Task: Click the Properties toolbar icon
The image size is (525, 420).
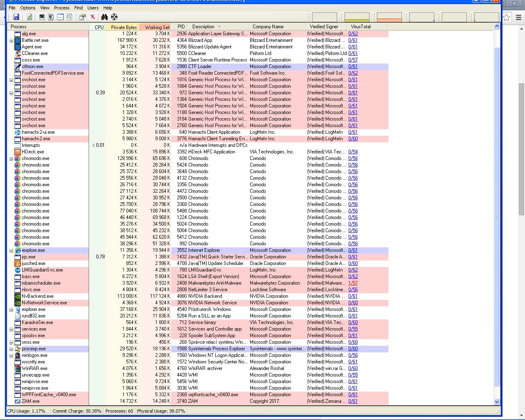Action: [82, 17]
